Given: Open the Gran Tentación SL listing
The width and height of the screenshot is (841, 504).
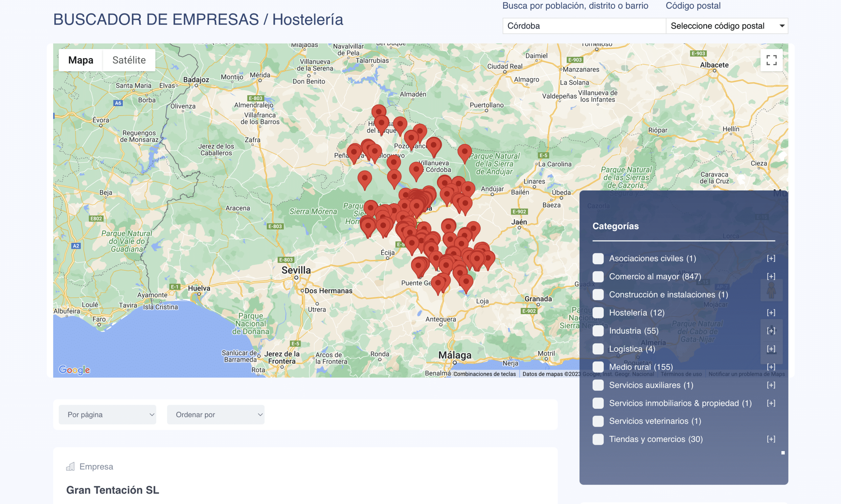Looking at the screenshot, I should [113, 490].
